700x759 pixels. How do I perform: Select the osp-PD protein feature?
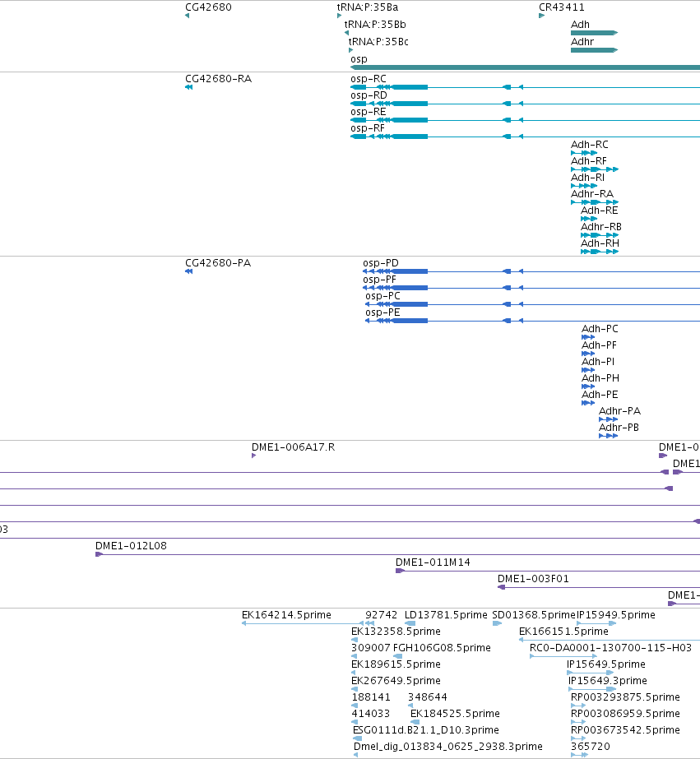tap(531, 271)
